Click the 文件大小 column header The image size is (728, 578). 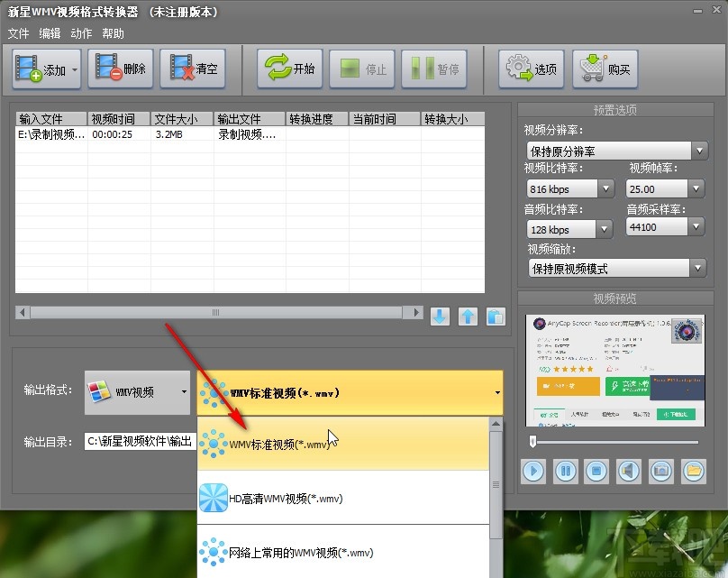pyautogui.click(x=182, y=119)
